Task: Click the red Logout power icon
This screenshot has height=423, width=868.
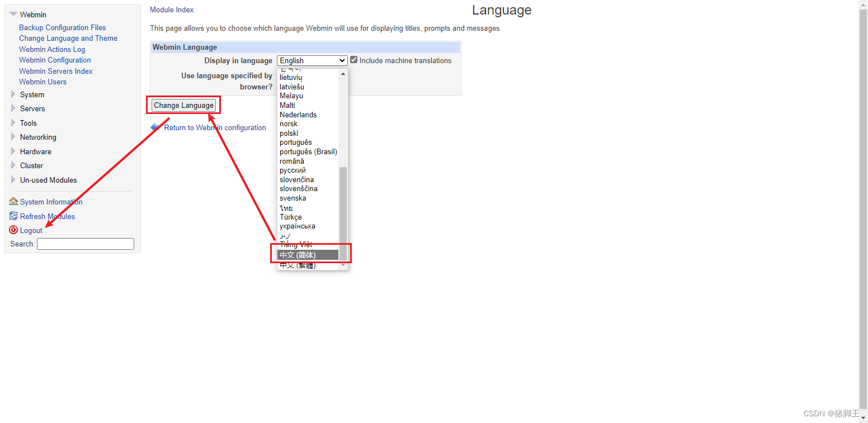Action: point(13,230)
